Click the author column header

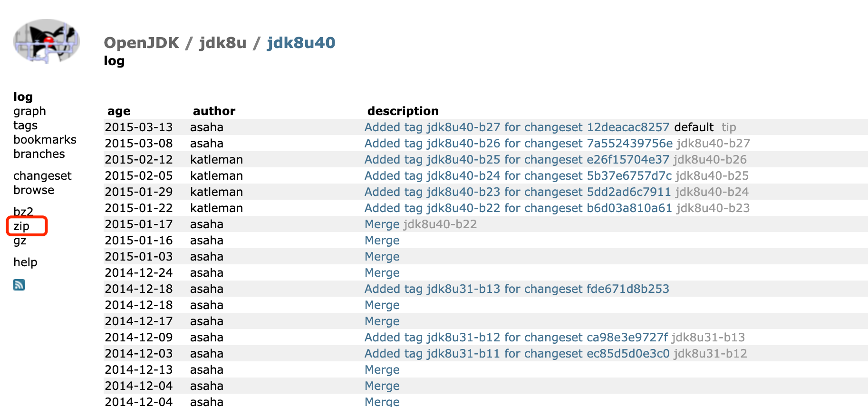point(214,111)
